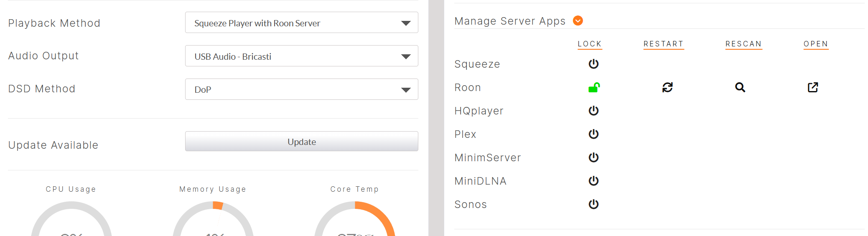Click the MinimServer app label
The image size is (868, 236).
(x=488, y=157)
